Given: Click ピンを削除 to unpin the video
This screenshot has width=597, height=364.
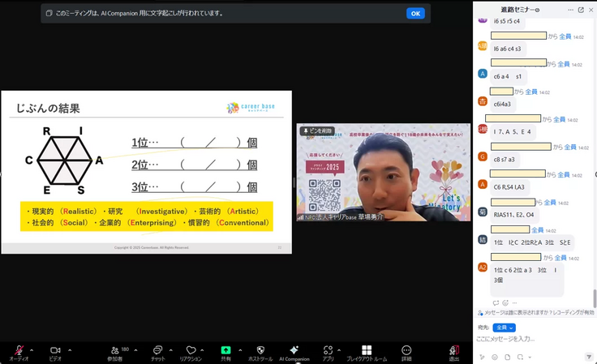Looking at the screenshot, I should (317, 131).
